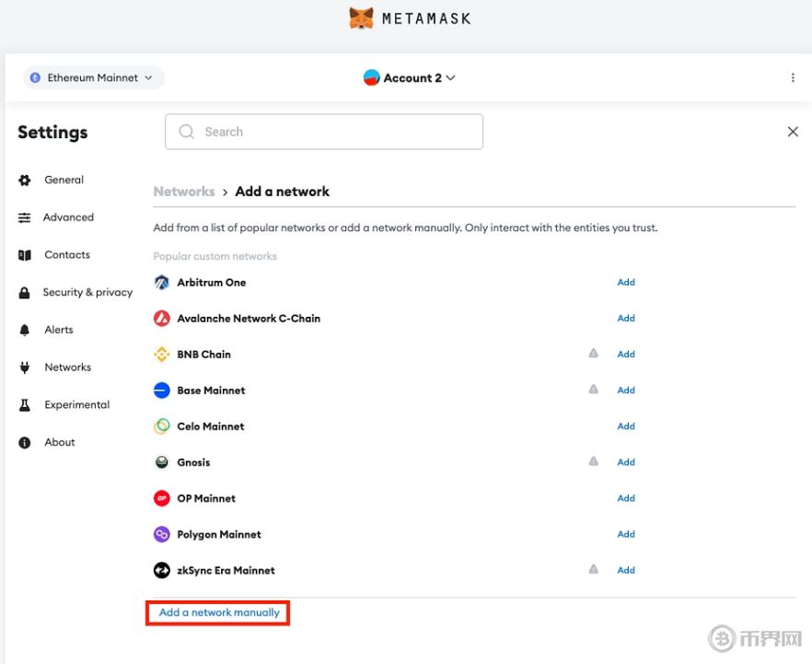The image size is (812, 664).
Task: Navigate back via Networks breadcrumb
Action: coord(184,192)
